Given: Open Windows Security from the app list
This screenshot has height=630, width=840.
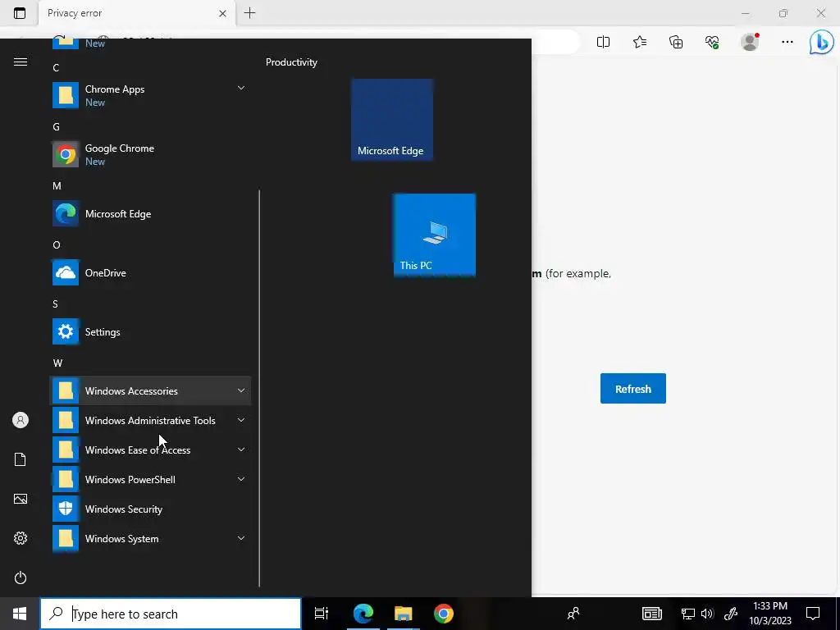Looking at the screenshot, I should (151, 509).
